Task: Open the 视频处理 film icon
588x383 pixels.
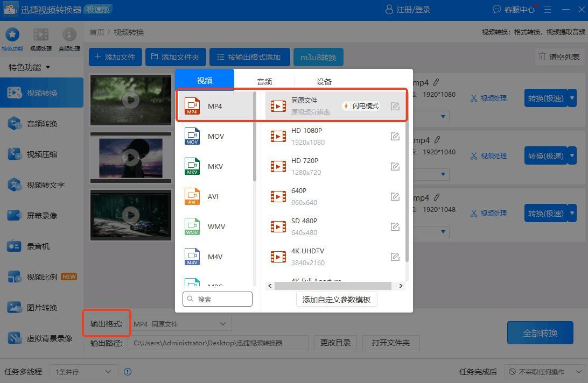Action: coord(41,35)
